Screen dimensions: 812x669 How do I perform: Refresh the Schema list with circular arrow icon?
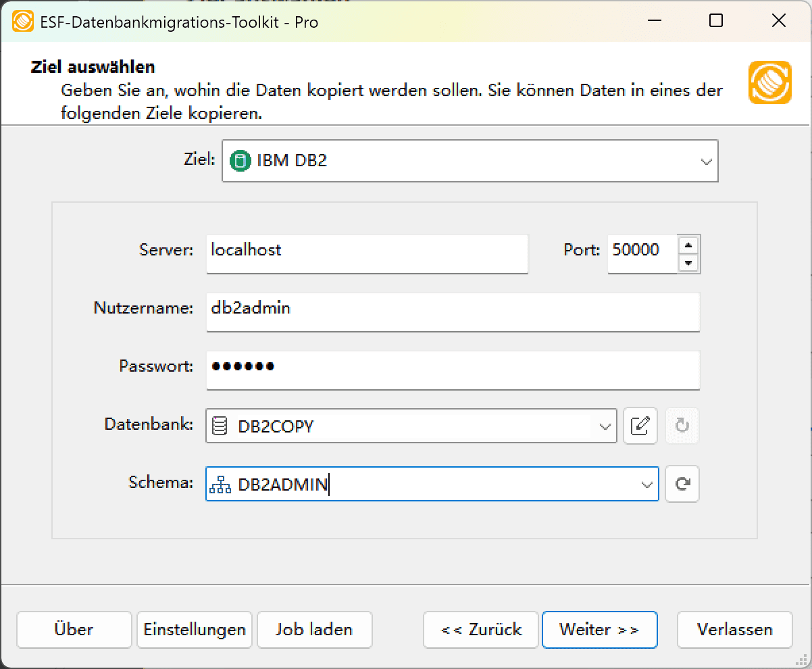(682, 484)
